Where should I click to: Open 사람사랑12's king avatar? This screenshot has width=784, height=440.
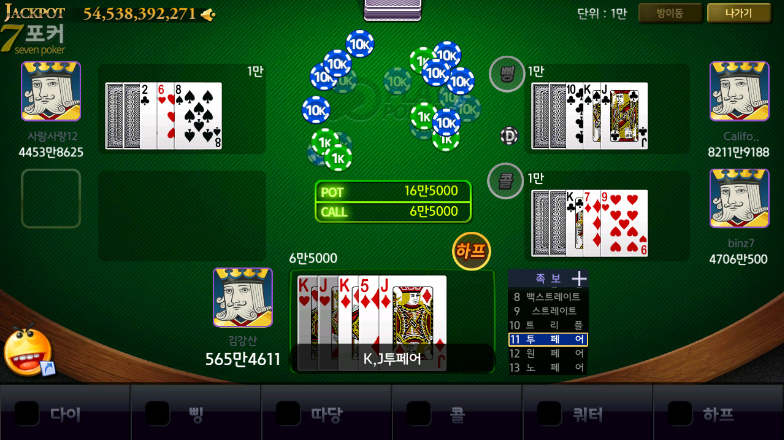(51, 92)
